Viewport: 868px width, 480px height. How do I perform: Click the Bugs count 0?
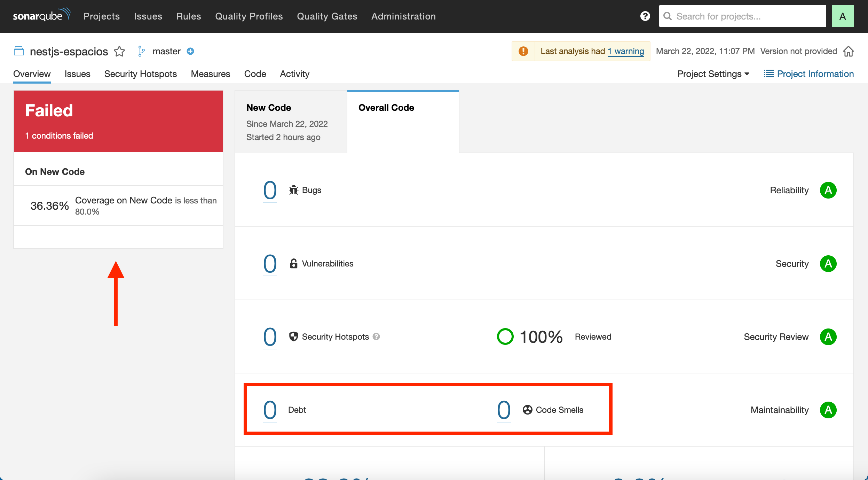click(x=270, y=190)
